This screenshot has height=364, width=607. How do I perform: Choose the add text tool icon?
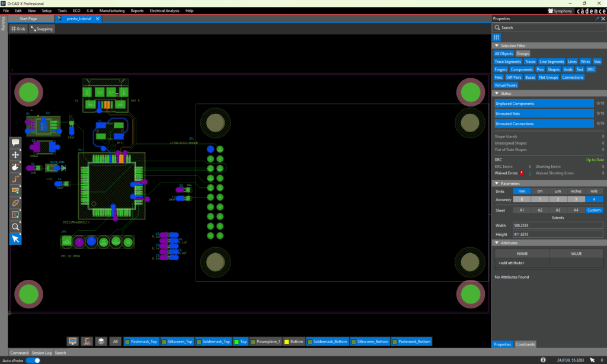[x=16, y=215]
